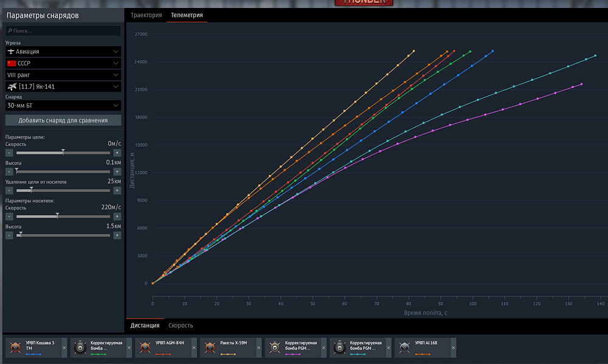Open the 30-мм БТ shell dropdown
Screen dimensions: 608x364
click(x=63, y=106)
